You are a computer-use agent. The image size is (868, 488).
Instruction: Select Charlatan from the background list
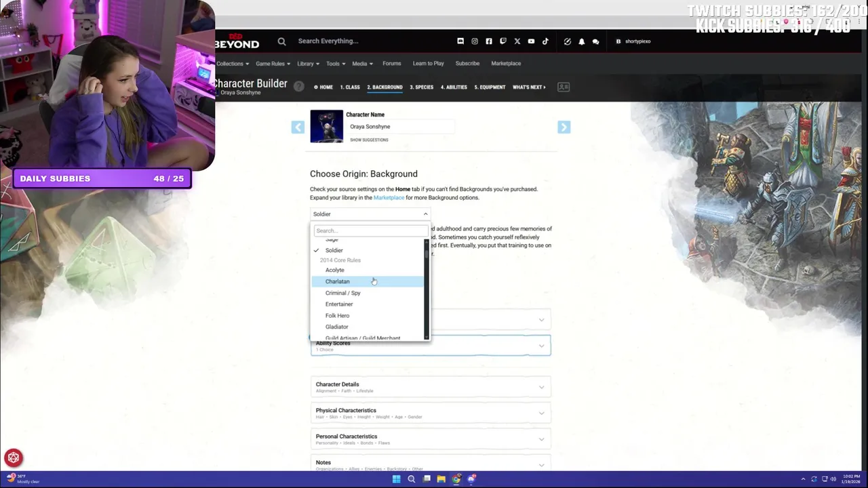368,282
